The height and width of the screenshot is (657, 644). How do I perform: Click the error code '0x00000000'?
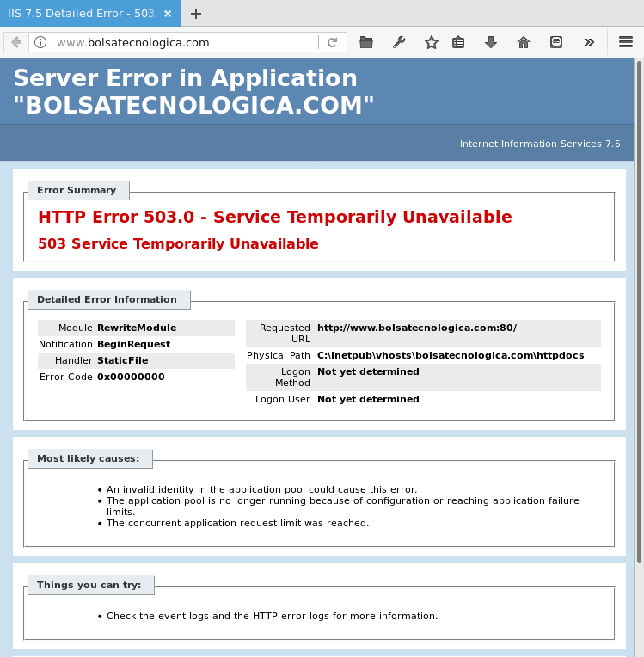(x=131, y=377)
